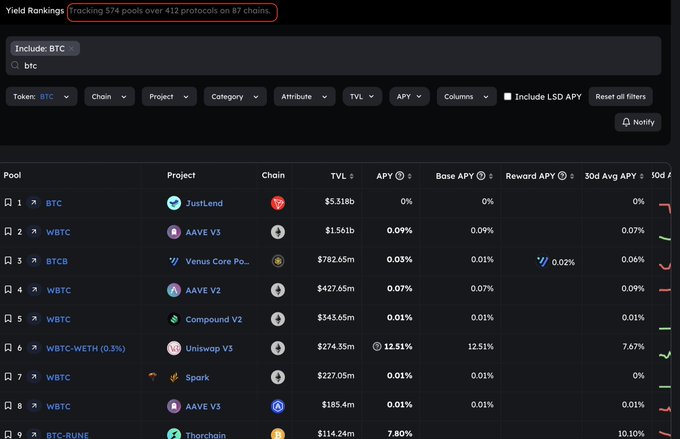Open the Columns dropdown
The image size is (680, 439).
pyautogui.click(x=467, y=96)
